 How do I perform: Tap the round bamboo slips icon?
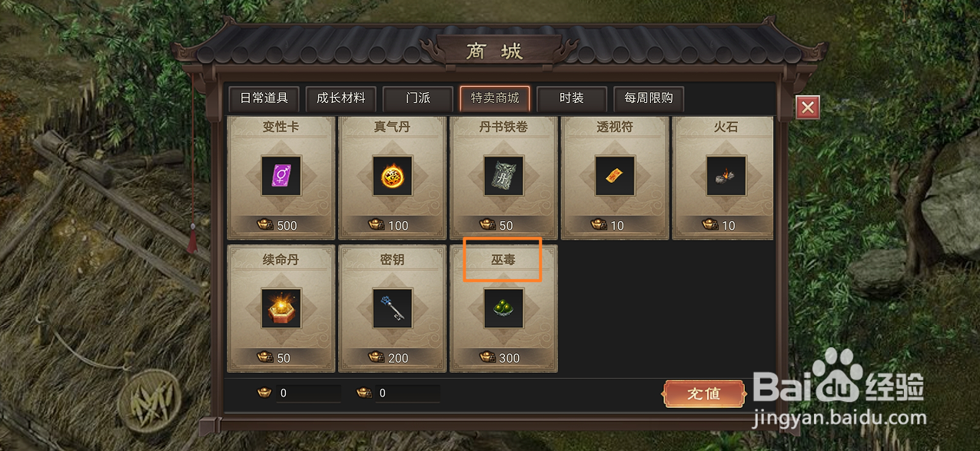pos(152,399)
